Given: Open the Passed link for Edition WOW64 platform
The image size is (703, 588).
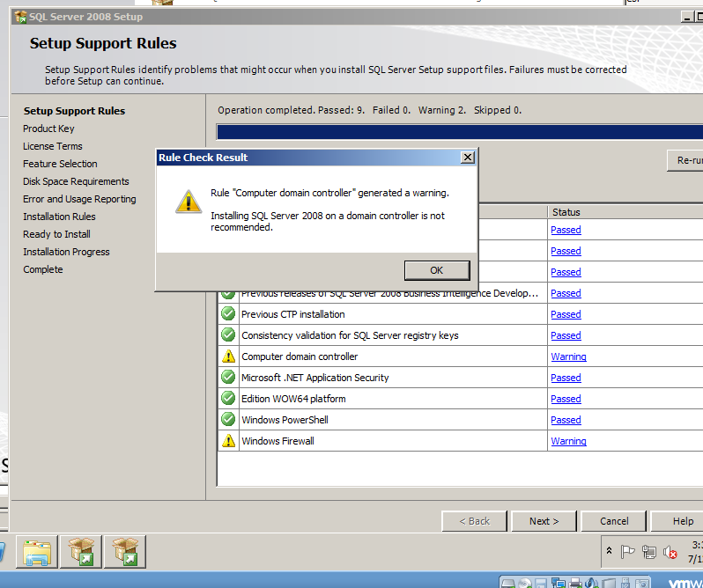Looking at the screenshot, I should 566,399.
